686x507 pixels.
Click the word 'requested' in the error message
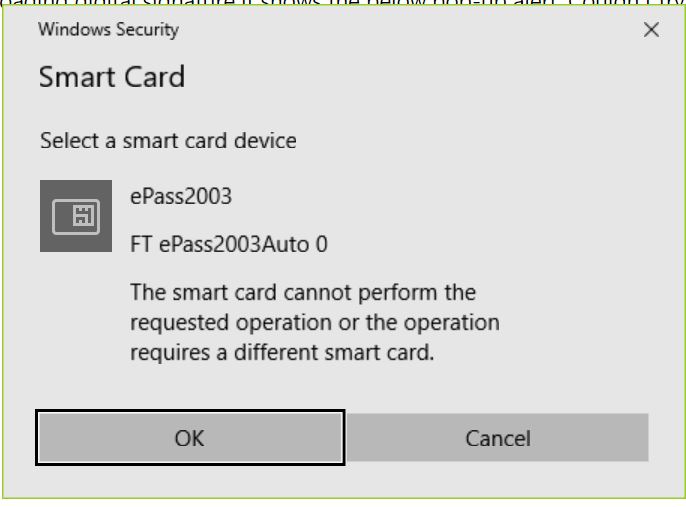pos(179,324)
